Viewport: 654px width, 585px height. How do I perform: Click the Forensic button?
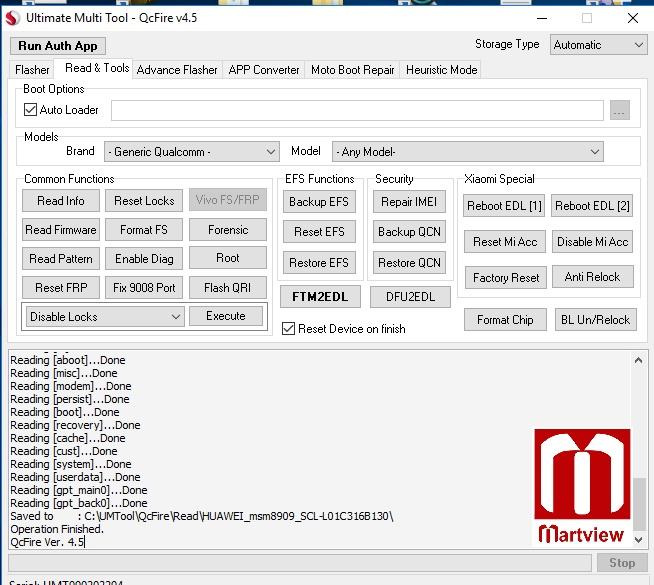coord(228,230)
